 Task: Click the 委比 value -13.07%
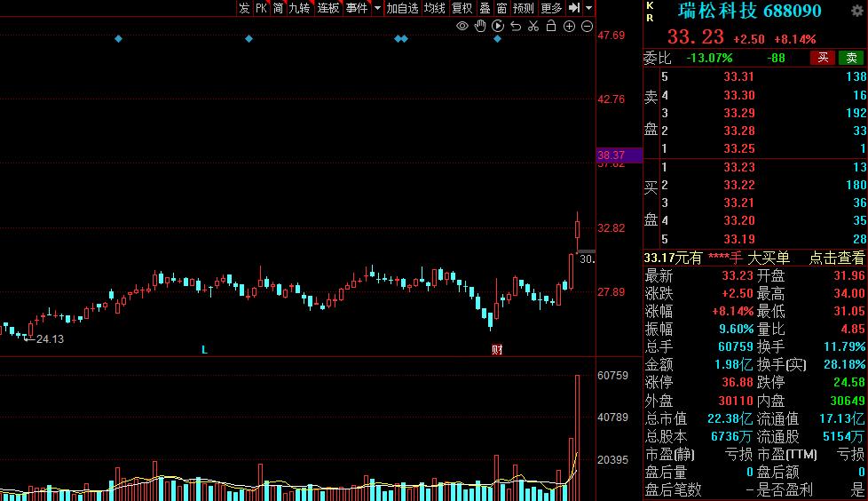pos(709,58)
